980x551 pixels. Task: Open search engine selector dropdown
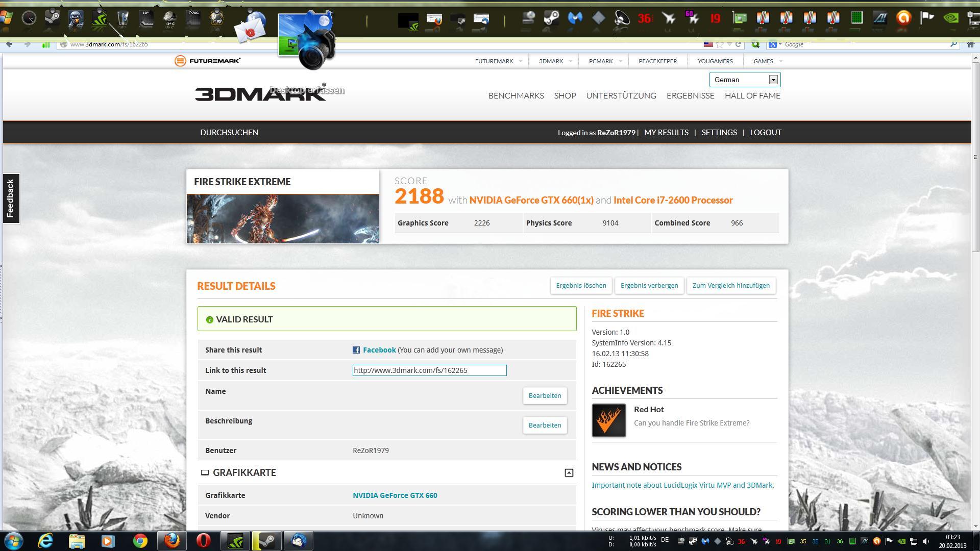775,44
